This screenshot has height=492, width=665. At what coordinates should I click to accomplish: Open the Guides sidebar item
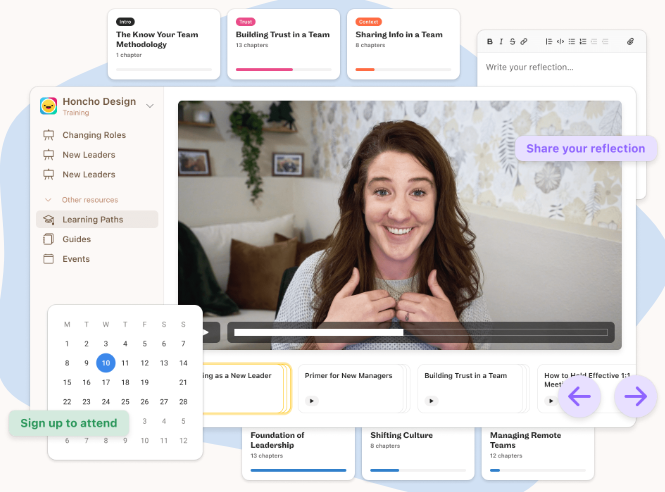[x=76, y=239]
